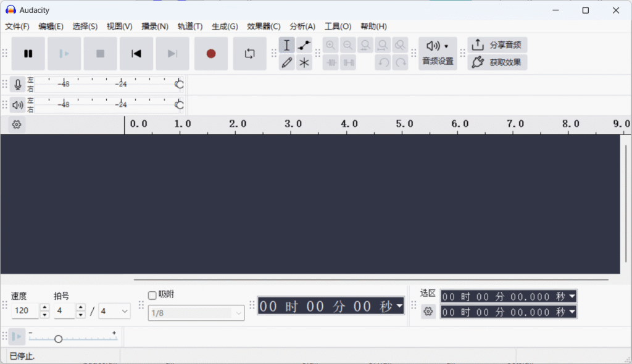Open the 效果器(C) menu
Viewport: 632px width, 364px height.
point(264,27)
